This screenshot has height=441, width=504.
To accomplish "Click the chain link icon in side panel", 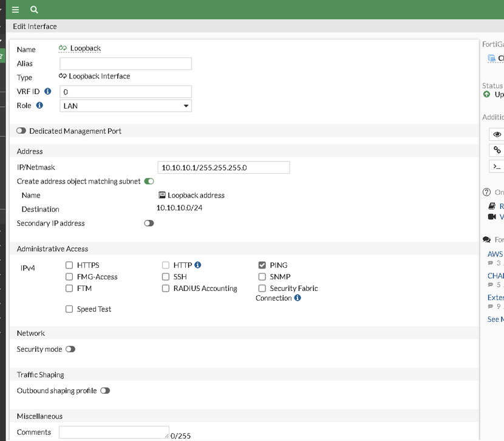I will coord(497,150).
